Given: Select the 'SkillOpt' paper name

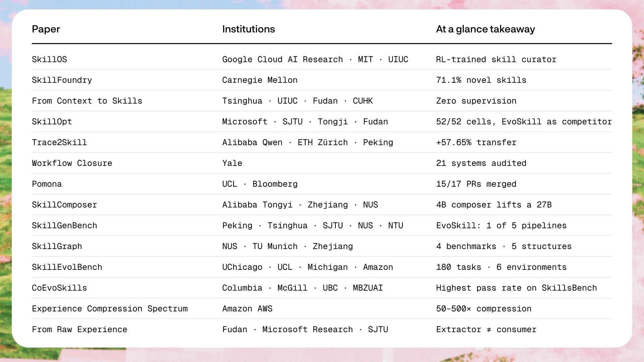Looking at the screenshot, I should (52, 122).
